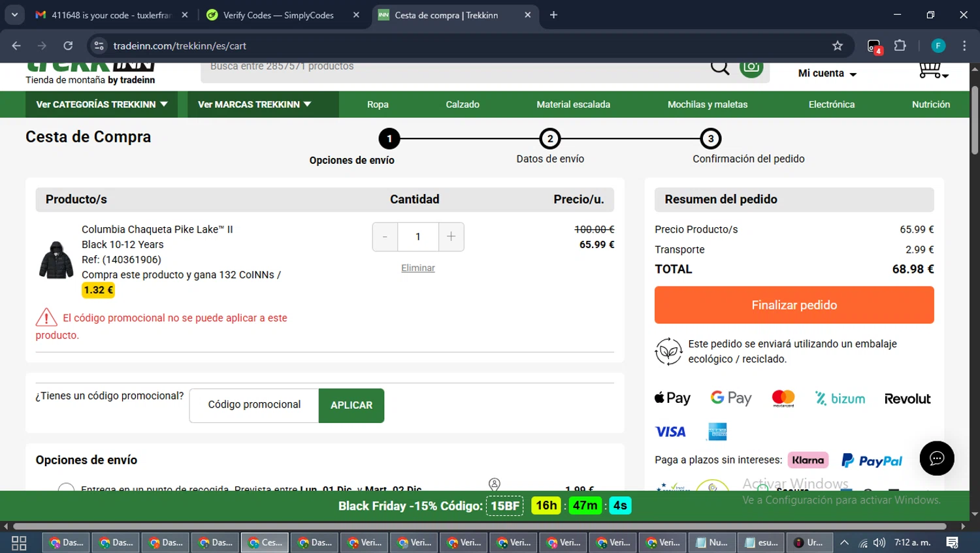Open the Ropa menu
Screen dimensions: 980x553
pyautogui.click(x=378, y=104)
